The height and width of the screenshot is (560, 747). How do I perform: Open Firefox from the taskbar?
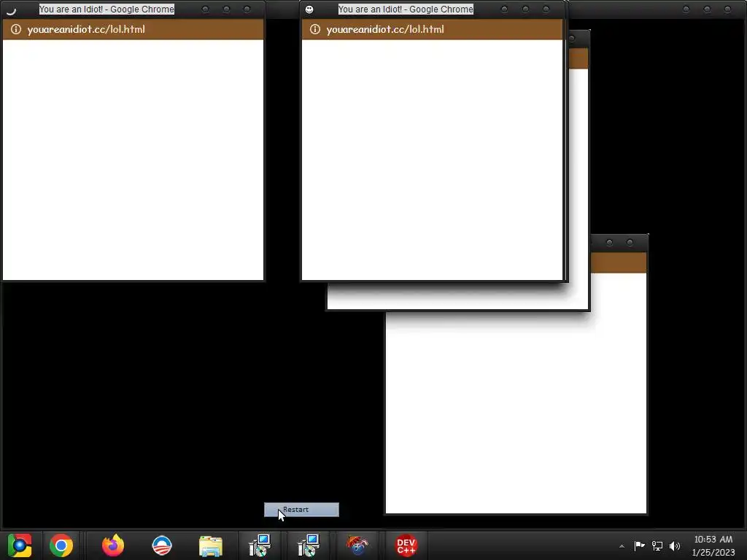point(113,545)
